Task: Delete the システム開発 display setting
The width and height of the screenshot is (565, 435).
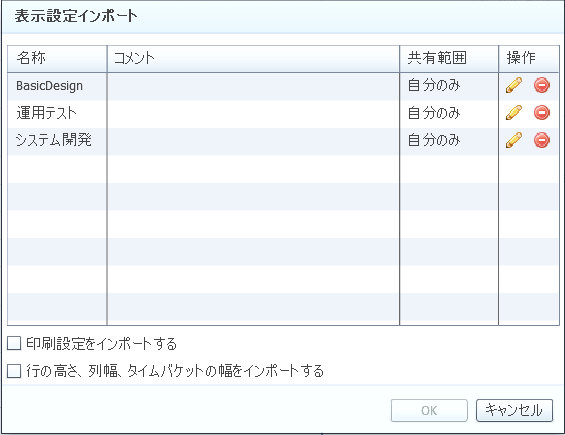Action: (542, 140)
